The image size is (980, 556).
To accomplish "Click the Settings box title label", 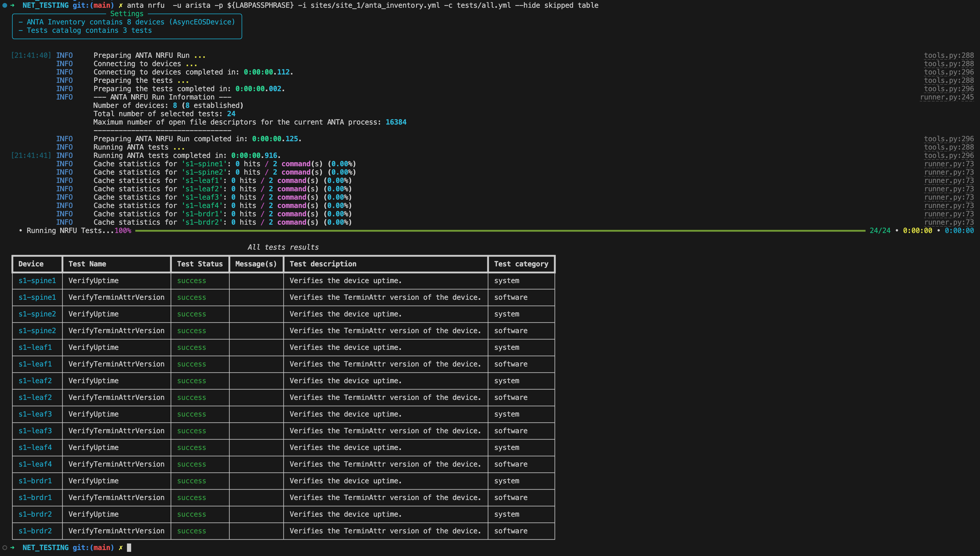I will tap(127, 14).
